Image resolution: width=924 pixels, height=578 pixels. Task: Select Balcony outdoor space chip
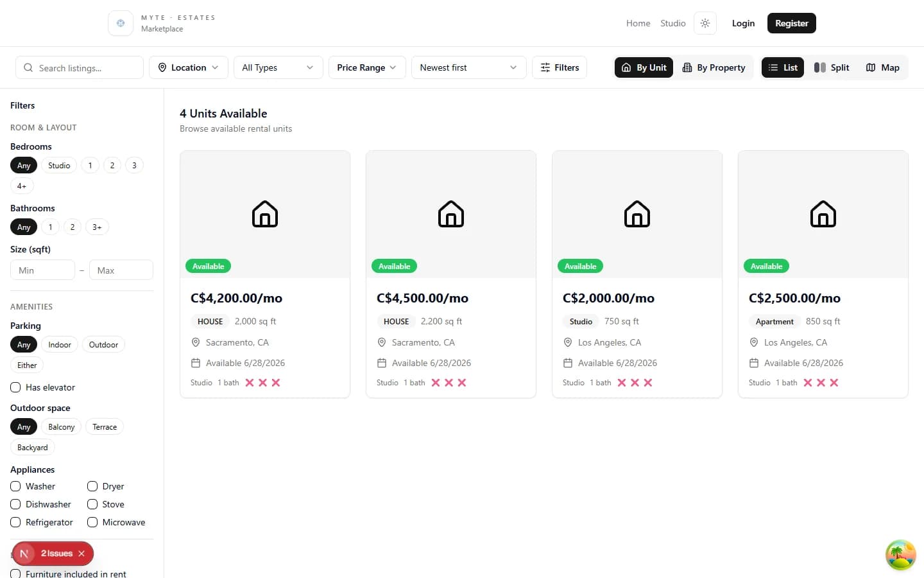pos(62,427)
